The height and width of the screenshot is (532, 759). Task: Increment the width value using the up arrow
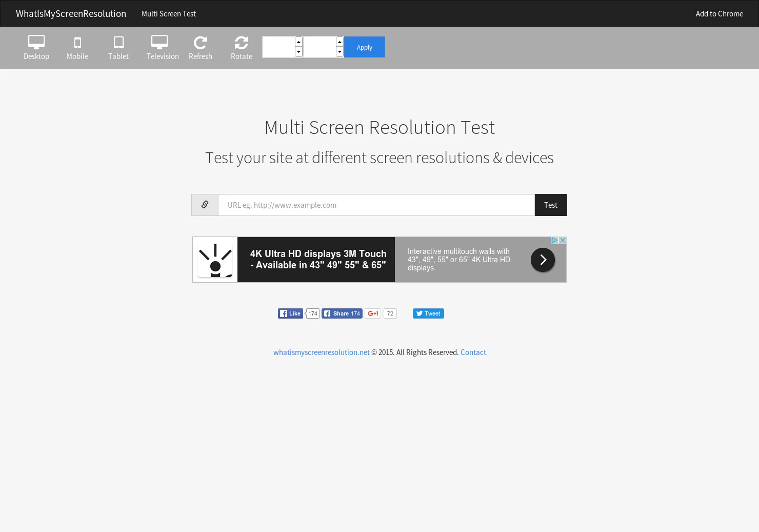298,42
